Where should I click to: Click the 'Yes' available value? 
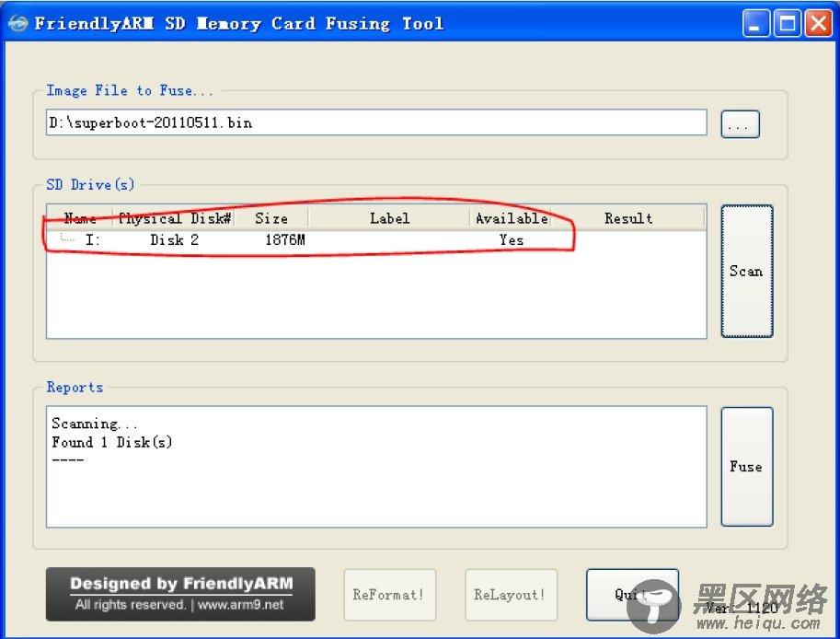pos(512,239)
